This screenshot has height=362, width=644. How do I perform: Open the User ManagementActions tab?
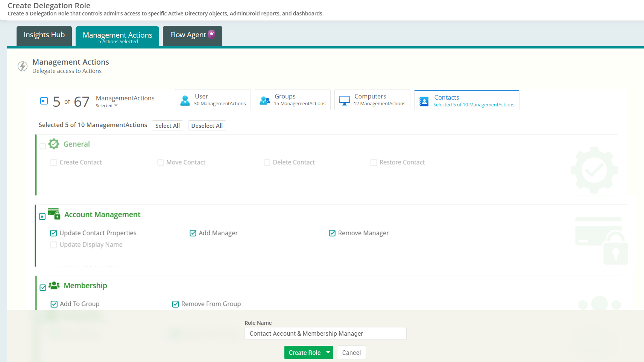tap(213, 100)
